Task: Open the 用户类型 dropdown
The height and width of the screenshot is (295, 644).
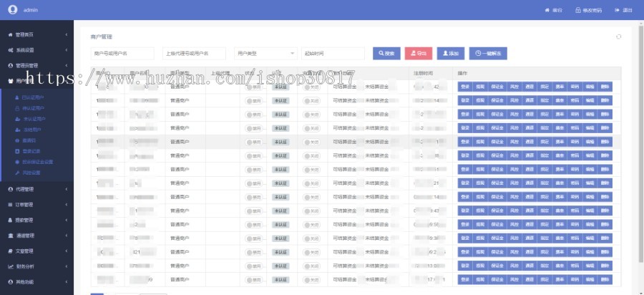Action: pyautogui.click(x=265, y=53)
